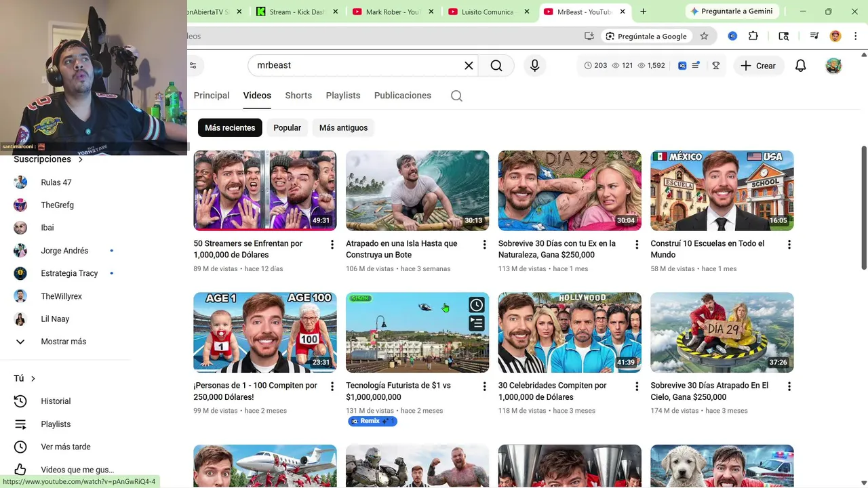Open Sobrevive 30 Días Atrapado En El Cielo title

tap(709, 391)
